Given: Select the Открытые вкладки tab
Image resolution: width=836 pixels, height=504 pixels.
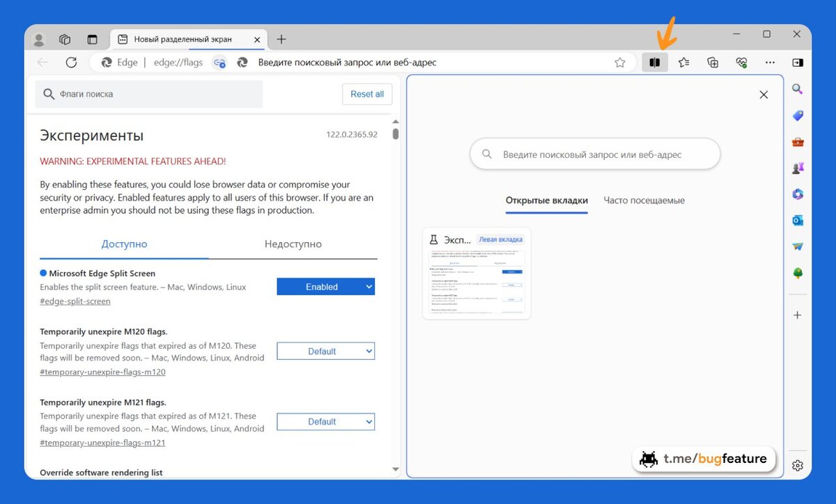Looking at the screenshot, I should [x=547, y=200].
